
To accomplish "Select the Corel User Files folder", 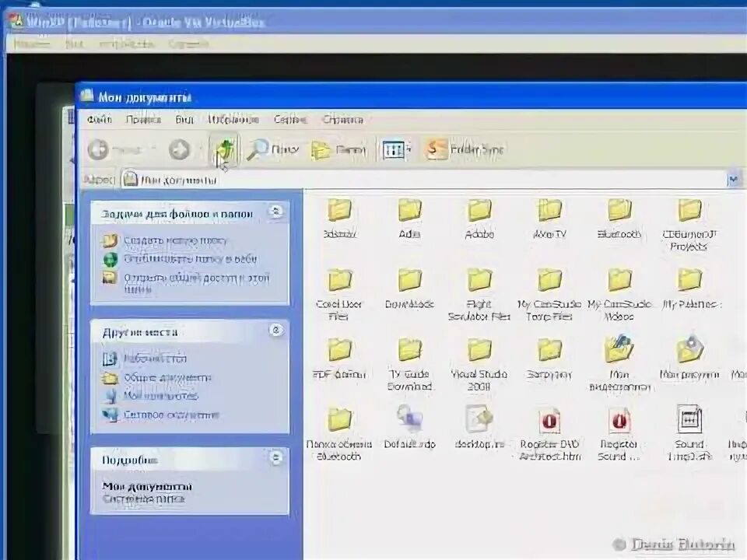I will tap(338, 296).
